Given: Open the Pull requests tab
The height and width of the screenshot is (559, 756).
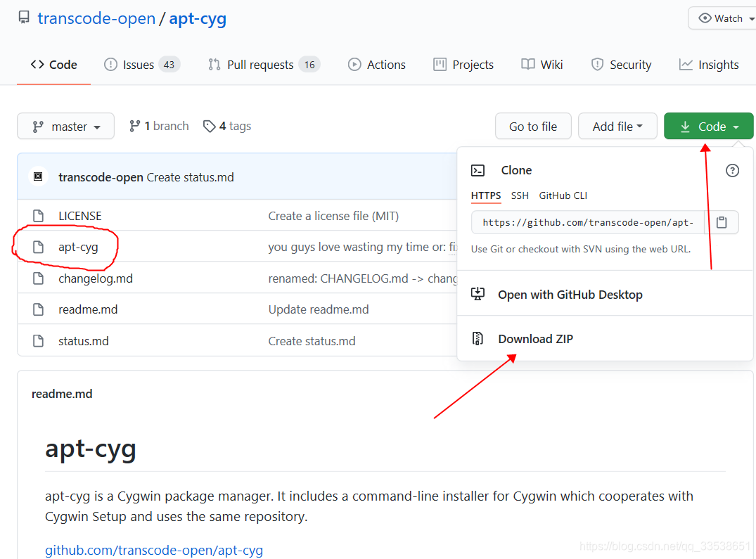Looking at the screenshot, I should coord(264,65).
